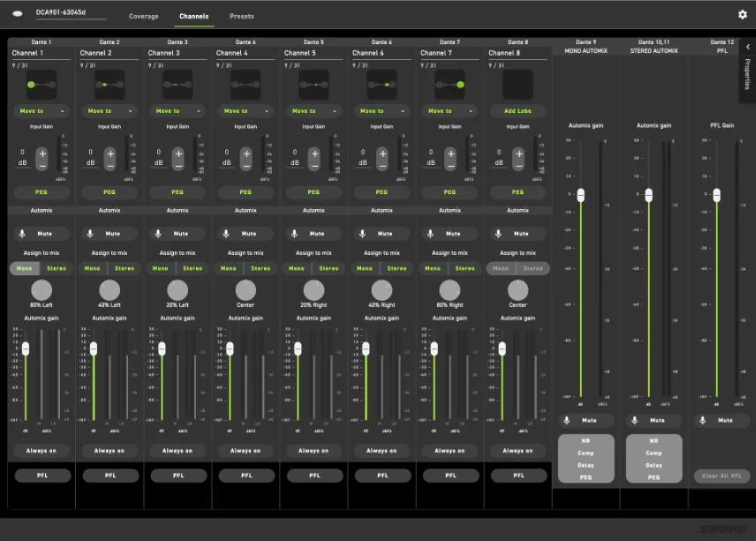
Task: Open the Move to dropdown on Channel 7
Action: 450,110
